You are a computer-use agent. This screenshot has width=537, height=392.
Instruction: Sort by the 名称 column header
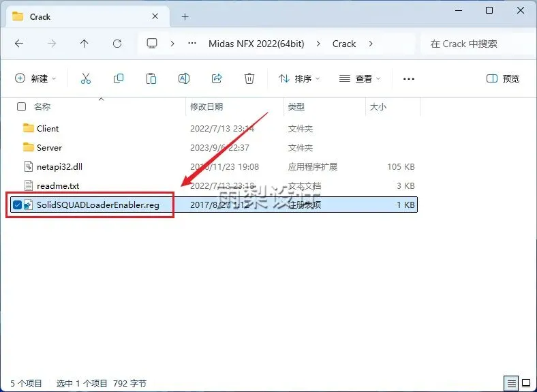pyautogui.click(x=42, y=106)
